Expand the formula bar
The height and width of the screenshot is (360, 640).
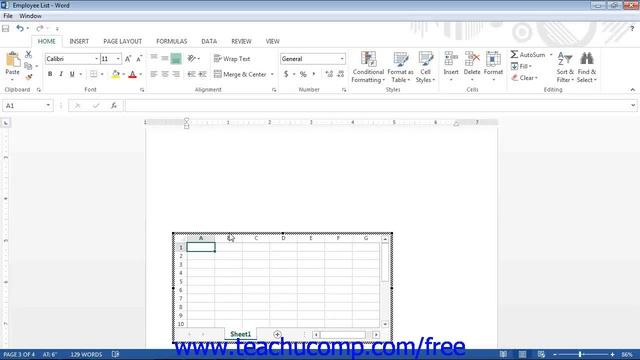pyautogui.click(x=633, y=106)
